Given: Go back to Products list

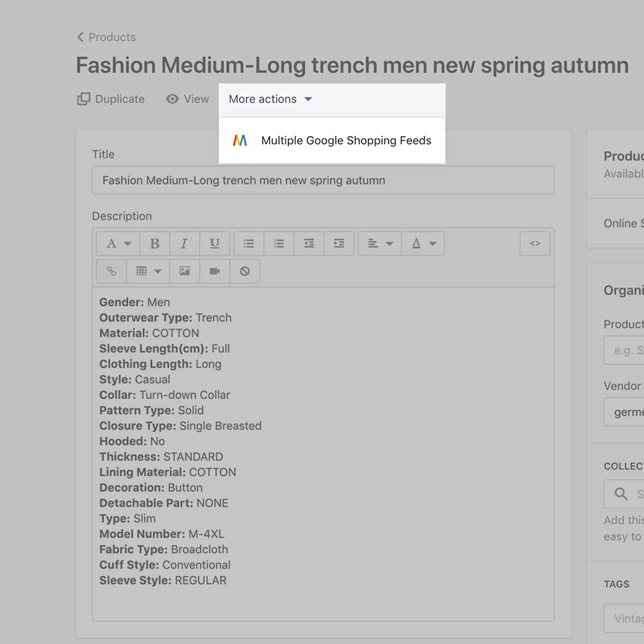Looking at the screenshot, I should point(107,37).
